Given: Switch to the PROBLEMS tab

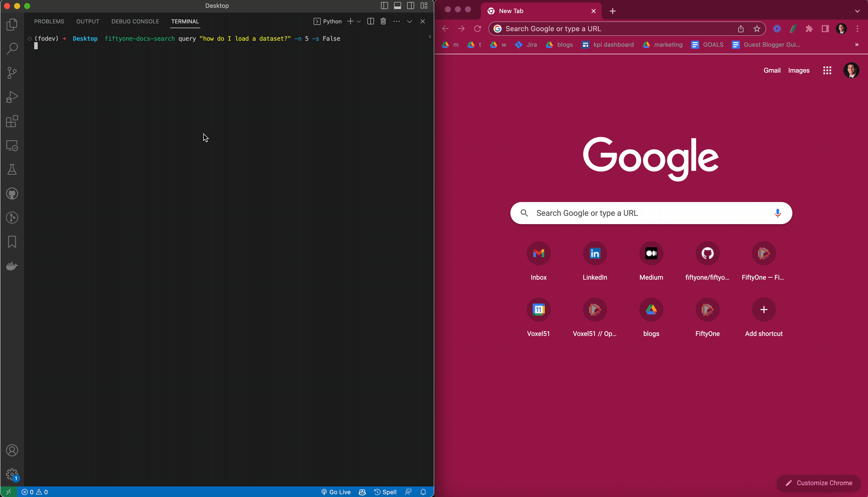Looking at the screenshot, I should (x=49, y=21).
